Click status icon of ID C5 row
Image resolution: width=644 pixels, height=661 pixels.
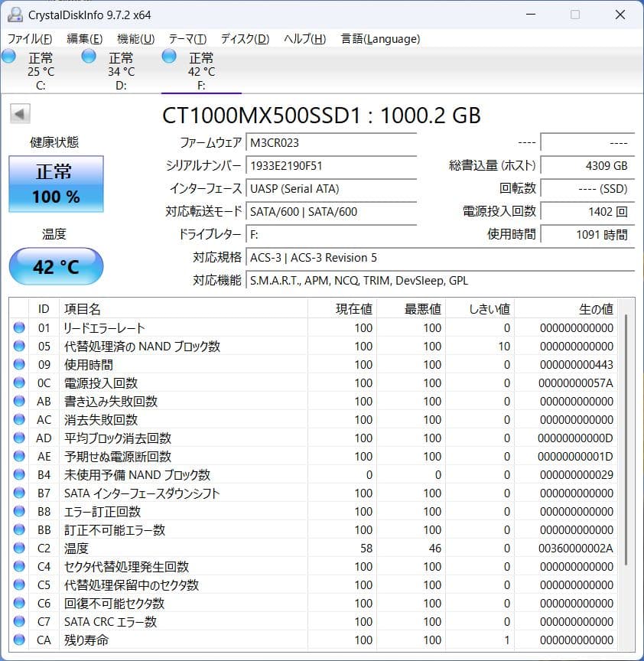pos(19,584)
